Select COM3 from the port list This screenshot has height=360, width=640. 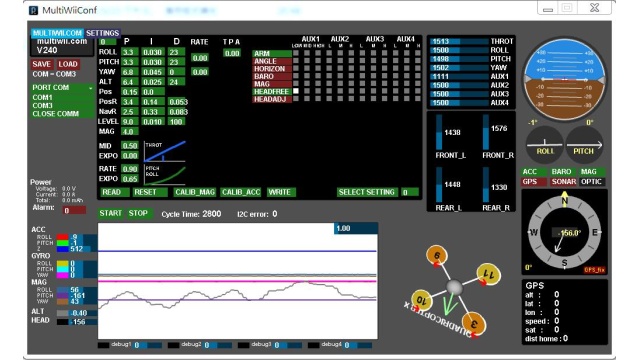[x=62, y=105]
